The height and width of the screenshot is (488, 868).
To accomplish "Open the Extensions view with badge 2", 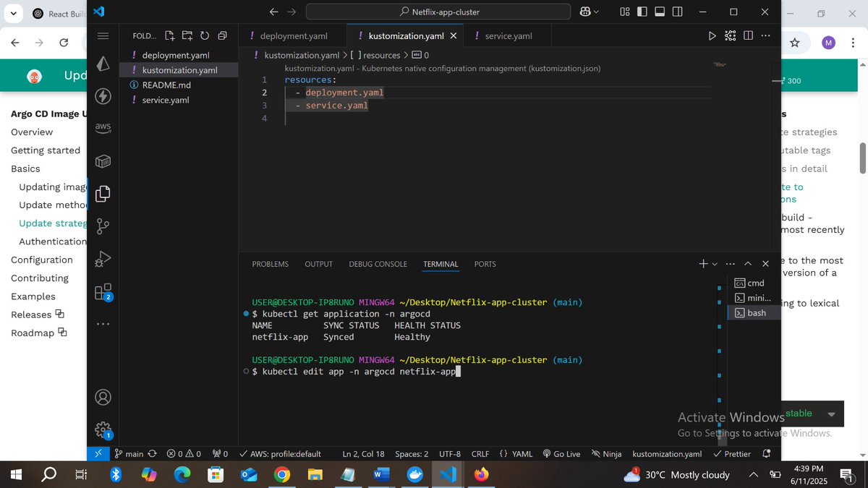I will [x=103, y=291].
